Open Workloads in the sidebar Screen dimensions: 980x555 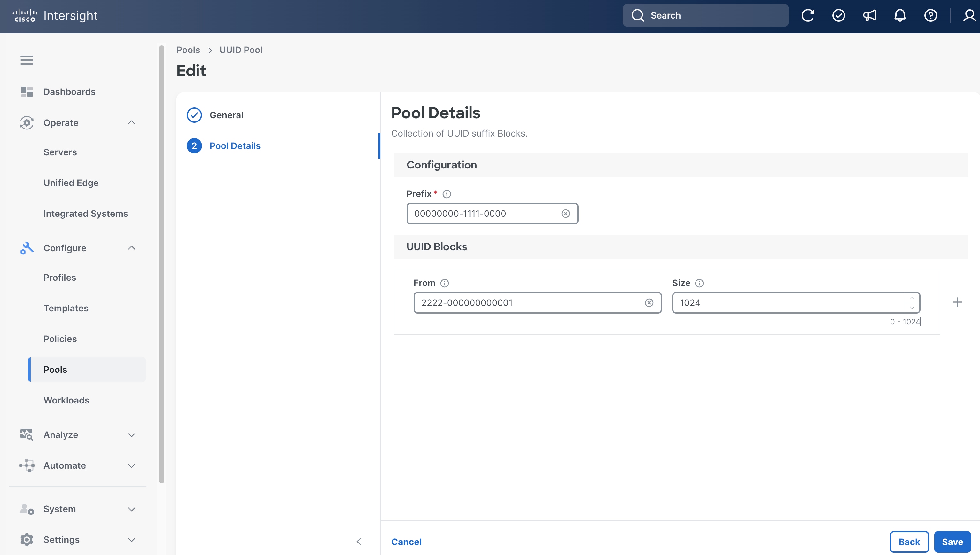click(66, 400)
